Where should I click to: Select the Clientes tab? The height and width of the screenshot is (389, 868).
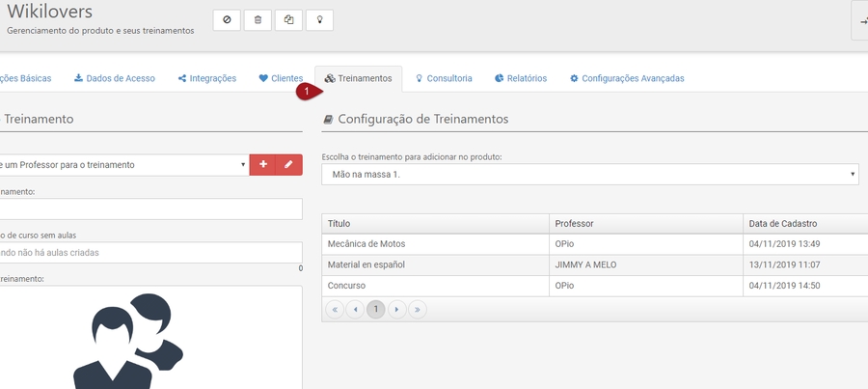281,78
